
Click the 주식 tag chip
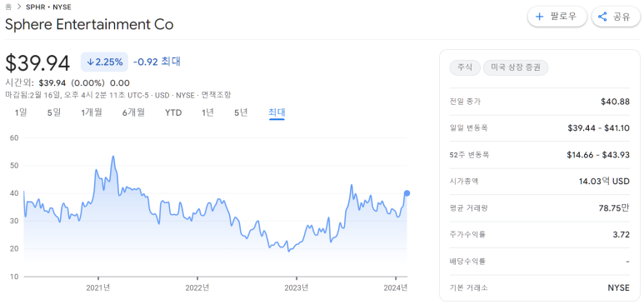[x=465, y=68]
